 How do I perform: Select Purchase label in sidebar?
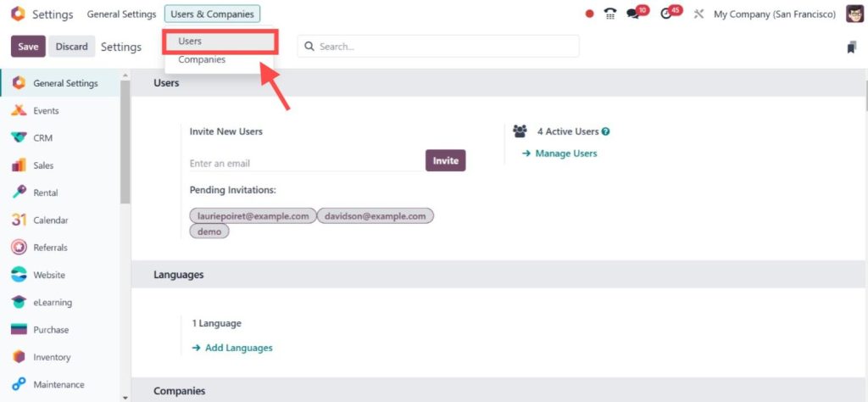point(51,329)
